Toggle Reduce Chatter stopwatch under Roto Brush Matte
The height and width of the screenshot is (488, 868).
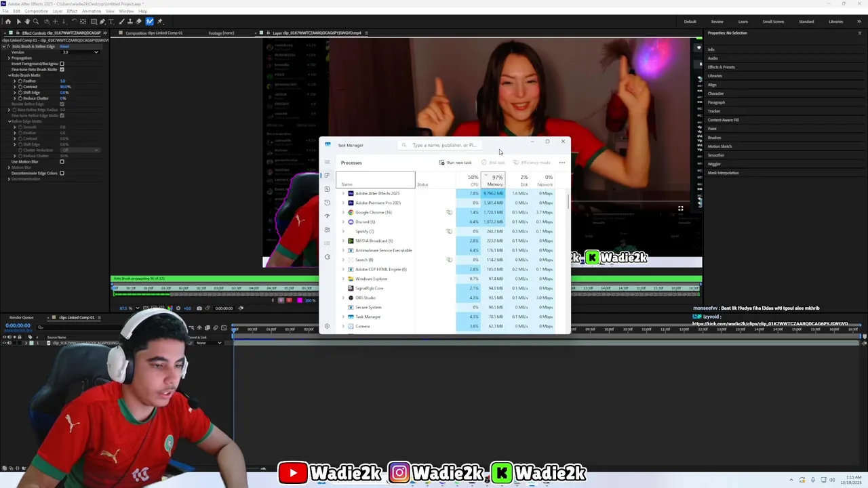click(20, 98)
